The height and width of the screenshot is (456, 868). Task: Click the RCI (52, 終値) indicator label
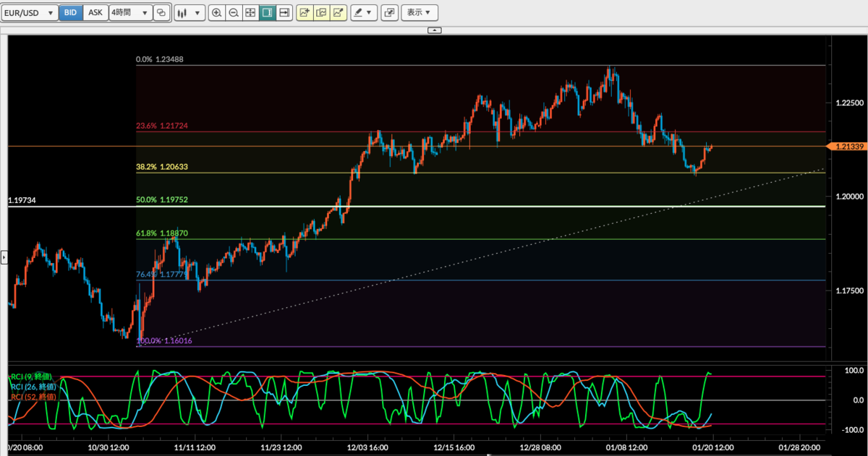click(x=33, y=396)
